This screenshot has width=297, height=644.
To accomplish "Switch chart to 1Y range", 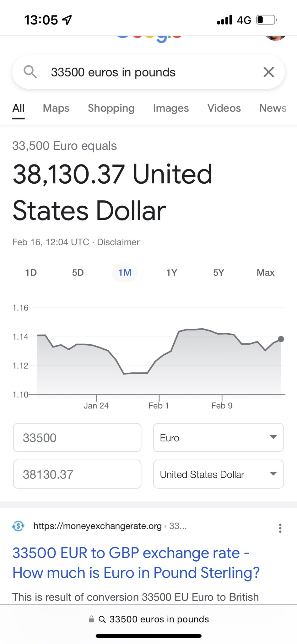I will [172, 273].
